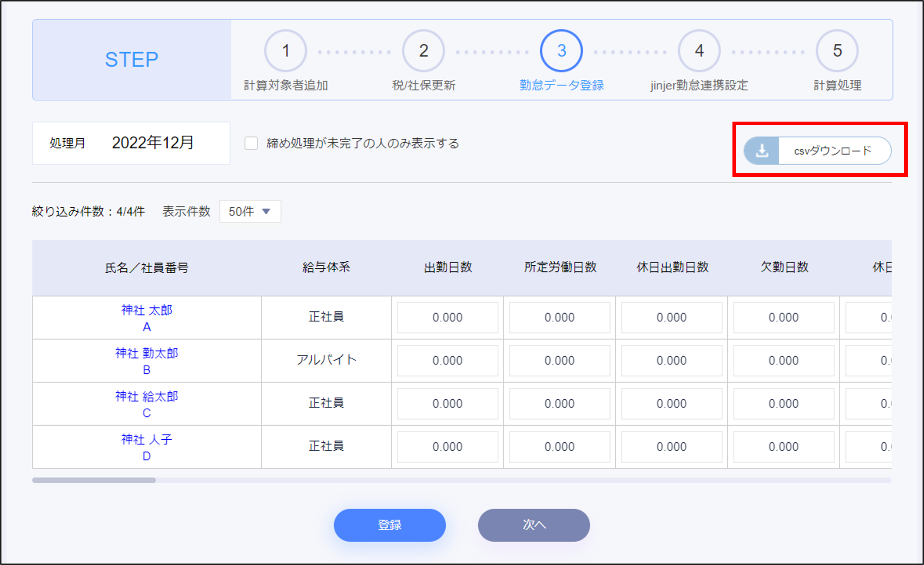
Task: Select step 5 circle 計算処理
Action: (837, 51)
